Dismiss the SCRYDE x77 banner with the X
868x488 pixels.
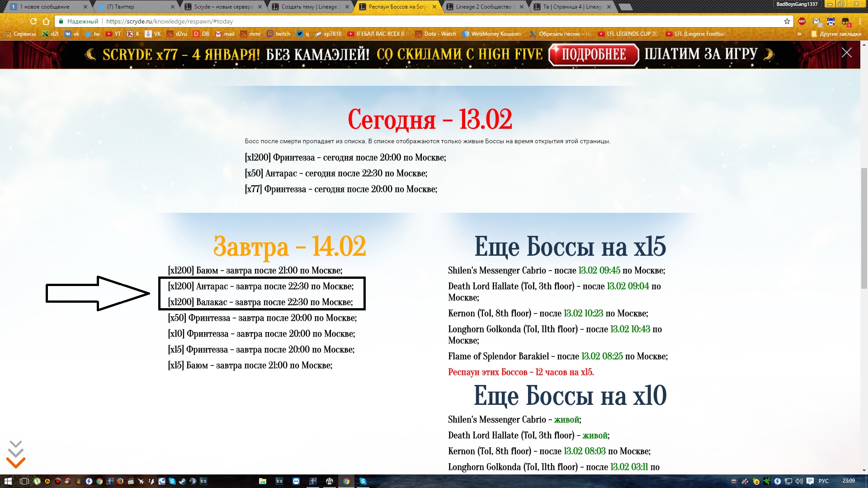pyautogui.click(x=846, y=53)
